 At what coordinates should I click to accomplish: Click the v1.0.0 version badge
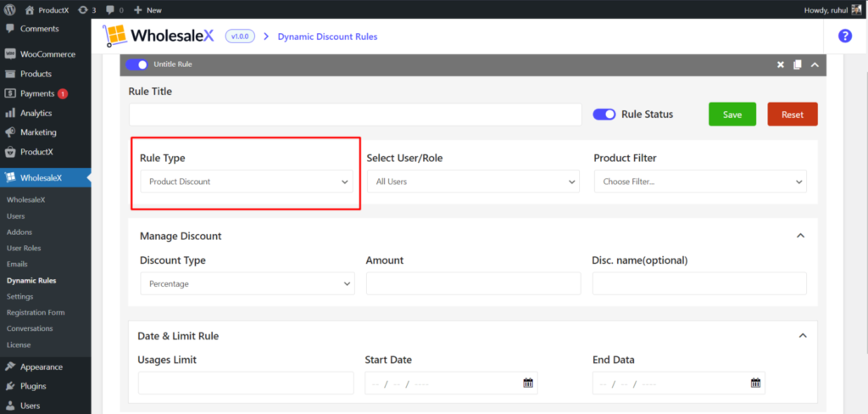(240, 36)
